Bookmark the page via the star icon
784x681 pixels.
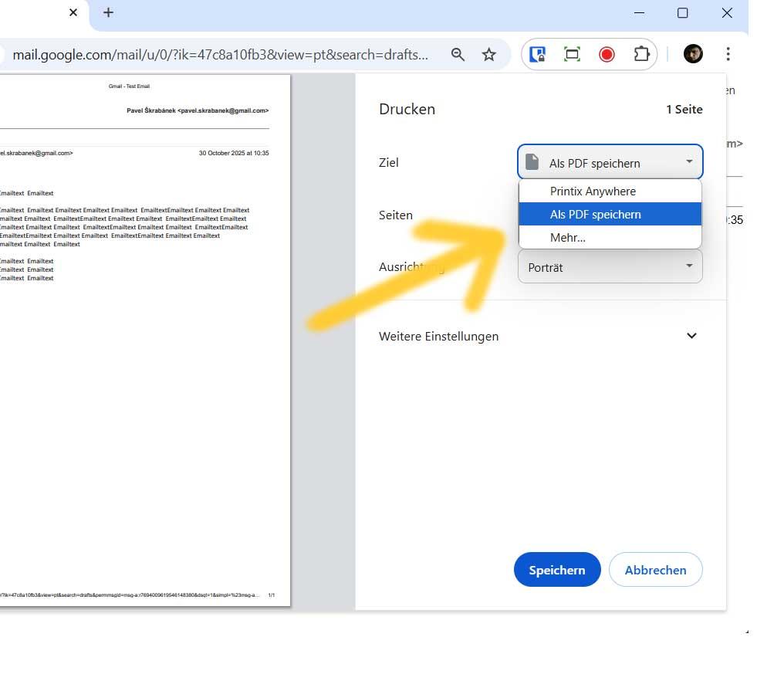pos(488,54)
